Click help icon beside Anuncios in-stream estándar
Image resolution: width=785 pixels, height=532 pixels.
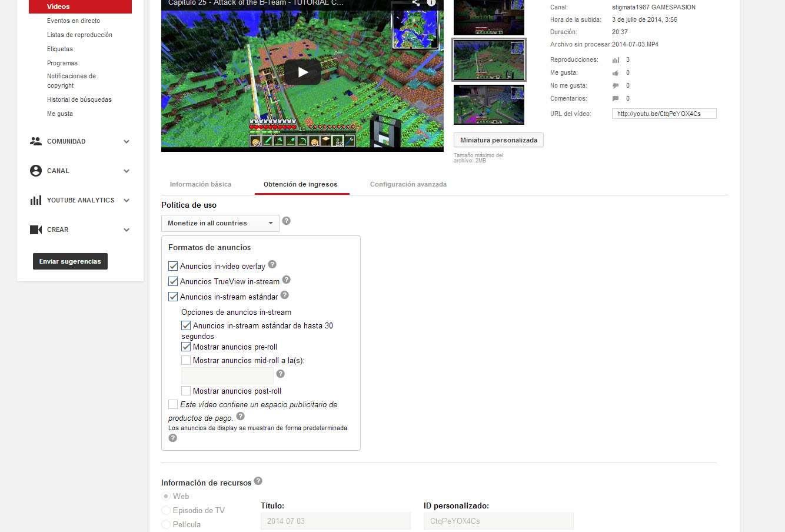click(x=285, y=295)
